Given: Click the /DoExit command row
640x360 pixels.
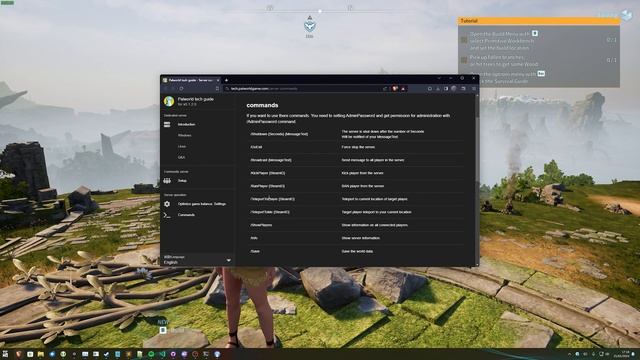Looking at the screenshot, I should point(356,147).
